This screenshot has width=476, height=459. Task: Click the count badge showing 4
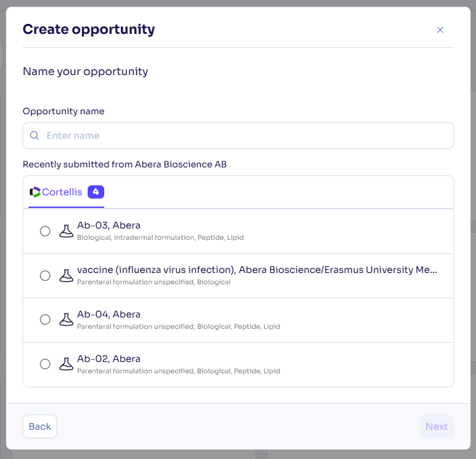coord(96,192)
